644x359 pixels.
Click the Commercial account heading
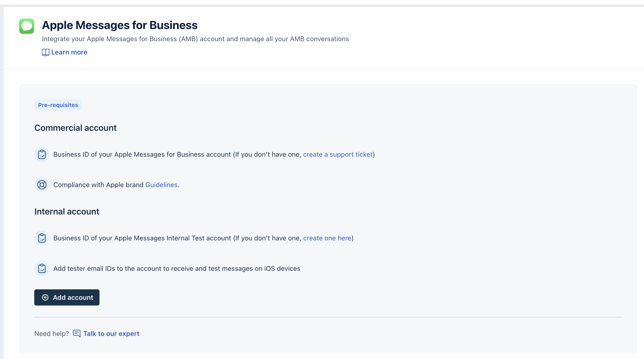click(75, 128)
